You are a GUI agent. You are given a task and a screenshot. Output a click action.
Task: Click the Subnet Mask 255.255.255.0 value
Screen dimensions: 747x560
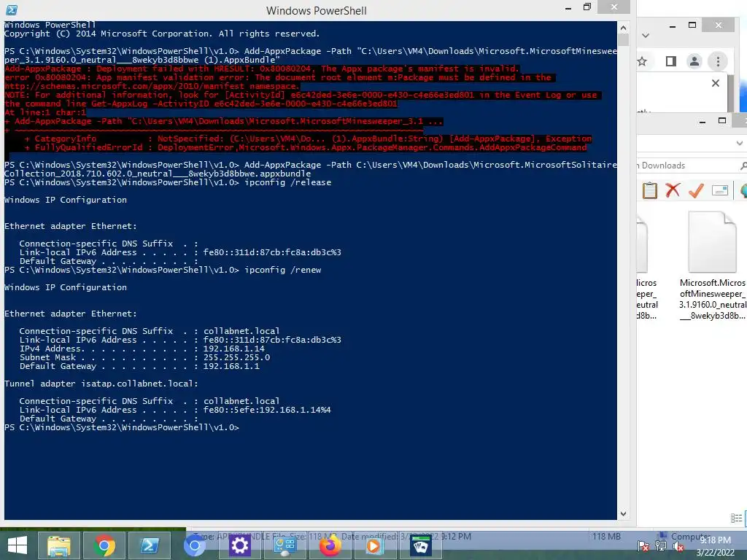click(x=236, y=357)
